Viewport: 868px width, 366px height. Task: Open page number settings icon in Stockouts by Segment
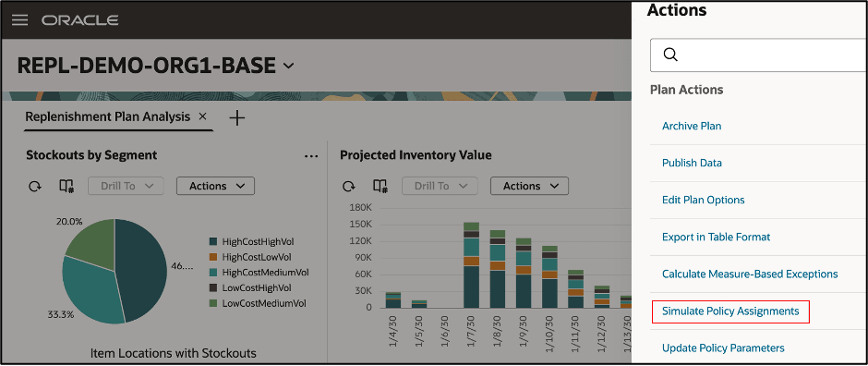tap(66, 187)
